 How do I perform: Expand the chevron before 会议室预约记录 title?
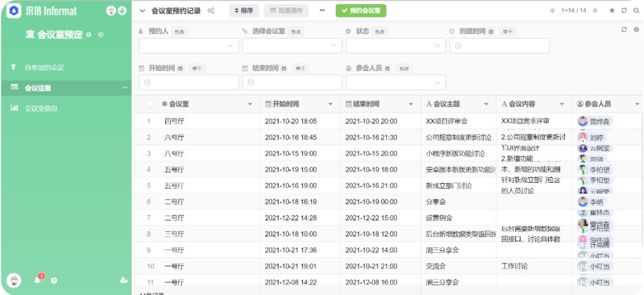click(x=143, y=11)
